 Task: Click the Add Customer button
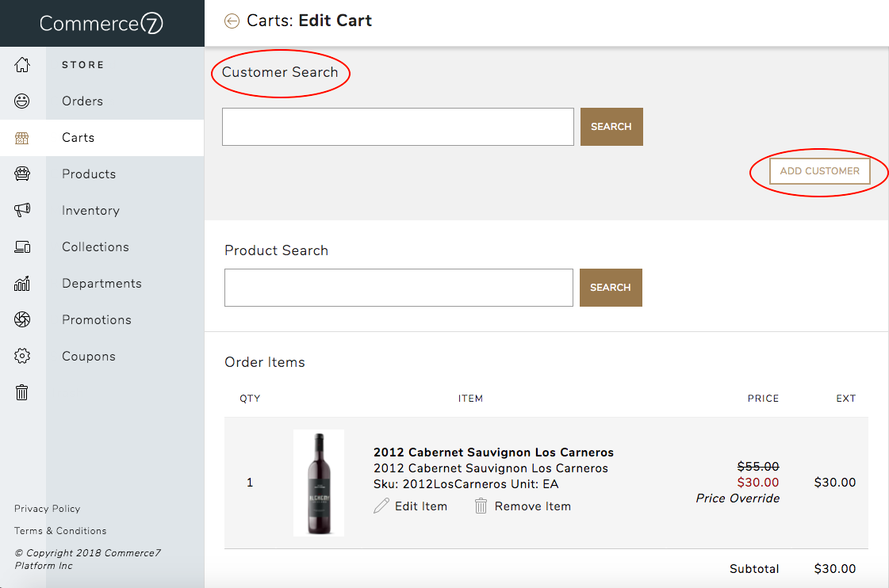point(820,171)
